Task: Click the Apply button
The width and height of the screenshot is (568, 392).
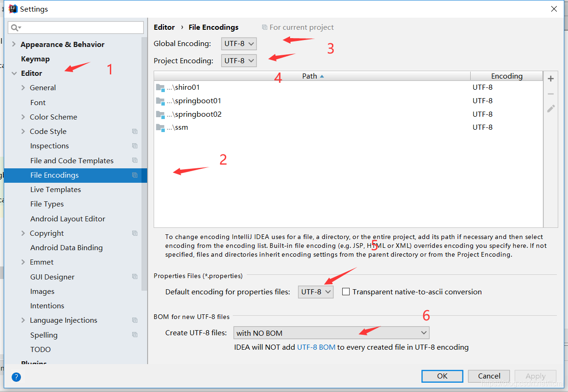Action: point(535,376)
